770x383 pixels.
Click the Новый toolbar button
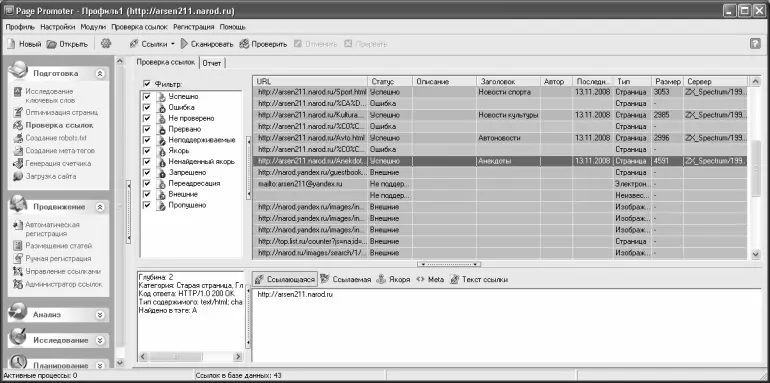point(25,44)
